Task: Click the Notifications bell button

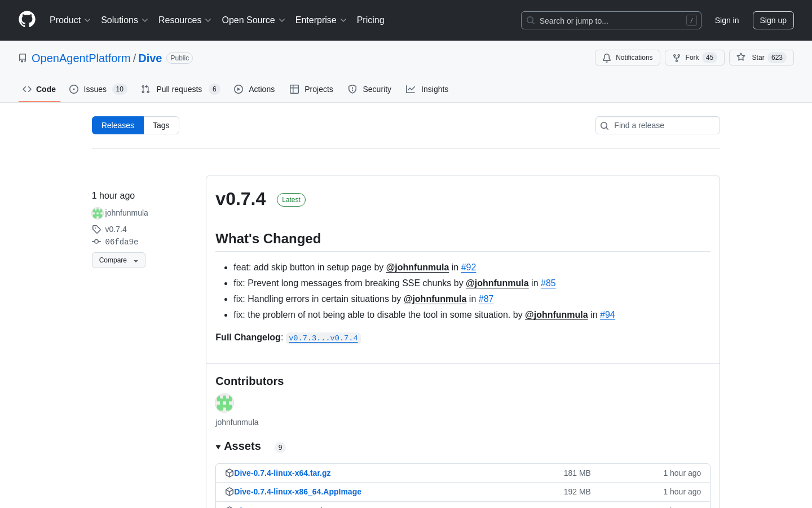Action: coord(628,58)
